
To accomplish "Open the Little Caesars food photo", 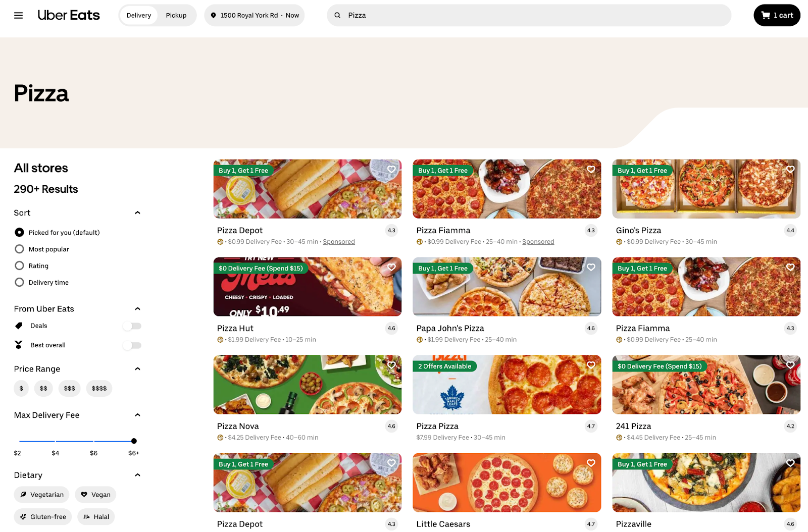I will pos(507,483).
